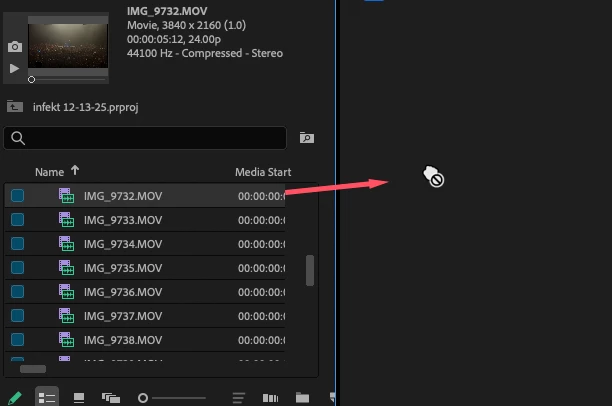Click the project search input field

pyautogui.click(x=145, y=138)
